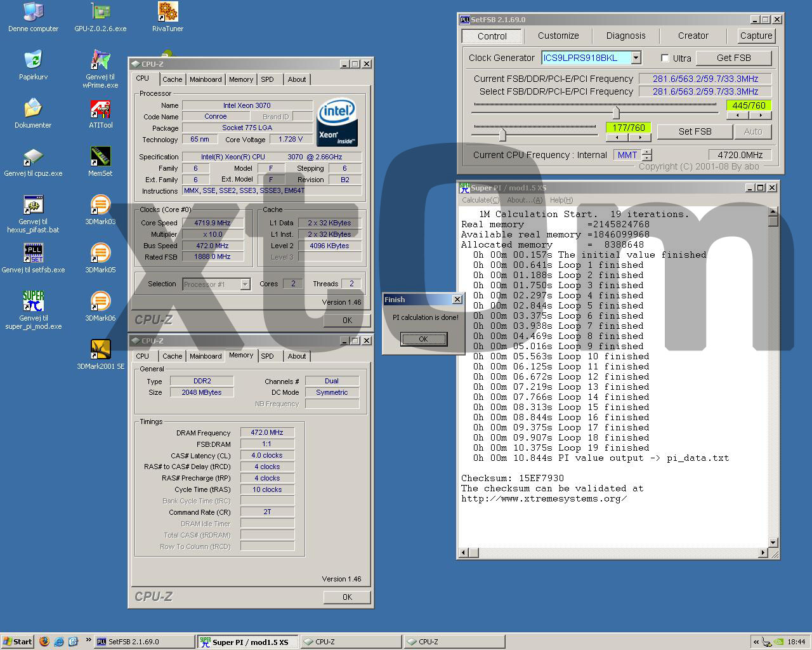
Task: Open setfsb.exe shortcut icon
Action: (33, 253)
